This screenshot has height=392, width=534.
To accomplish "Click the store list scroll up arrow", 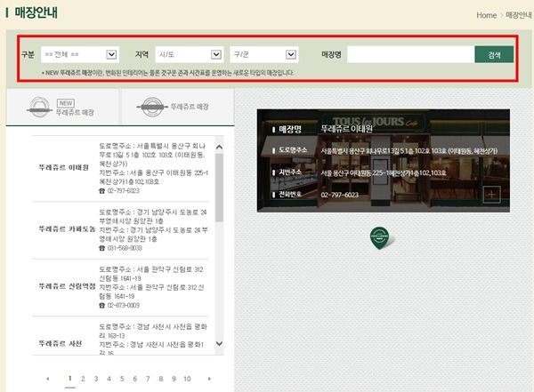I will tap(219, 147).
